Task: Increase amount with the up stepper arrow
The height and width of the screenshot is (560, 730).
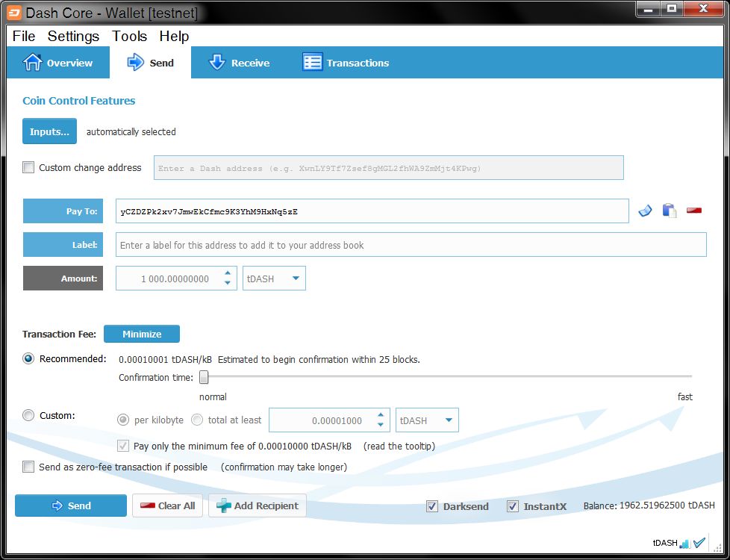Action: [228, 273]
